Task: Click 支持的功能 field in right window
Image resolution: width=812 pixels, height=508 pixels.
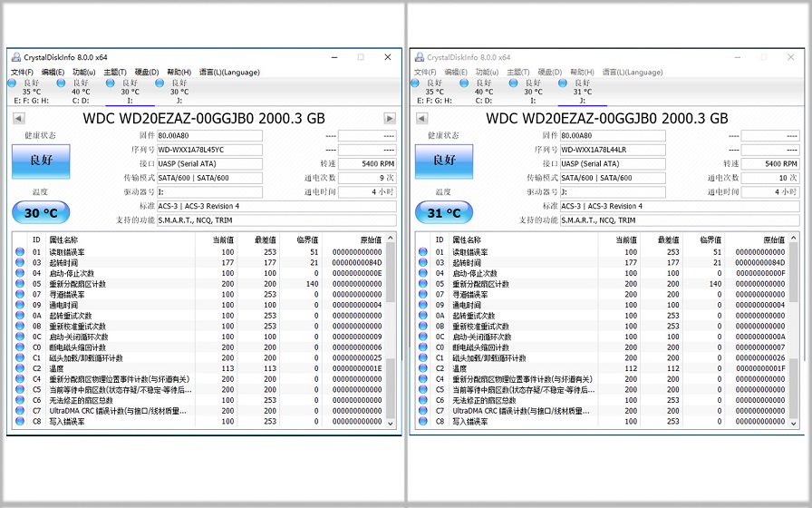Action: click(x=680, y=220)
